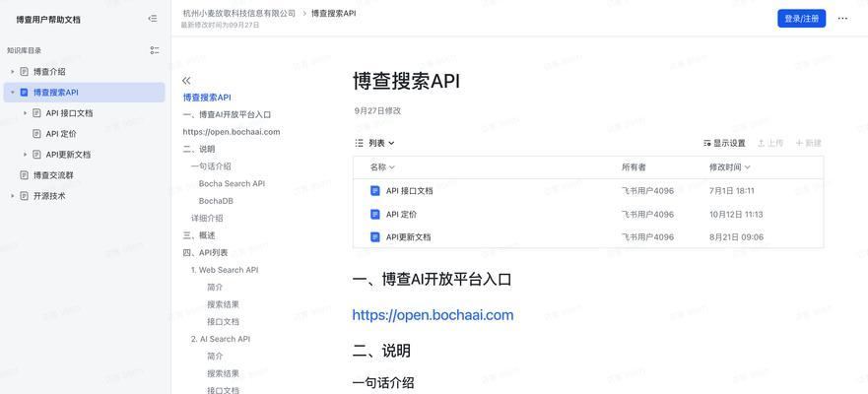Viewport: 868px width, 394px height.
Task: Click the list view icon
Action: coord(359,143)
